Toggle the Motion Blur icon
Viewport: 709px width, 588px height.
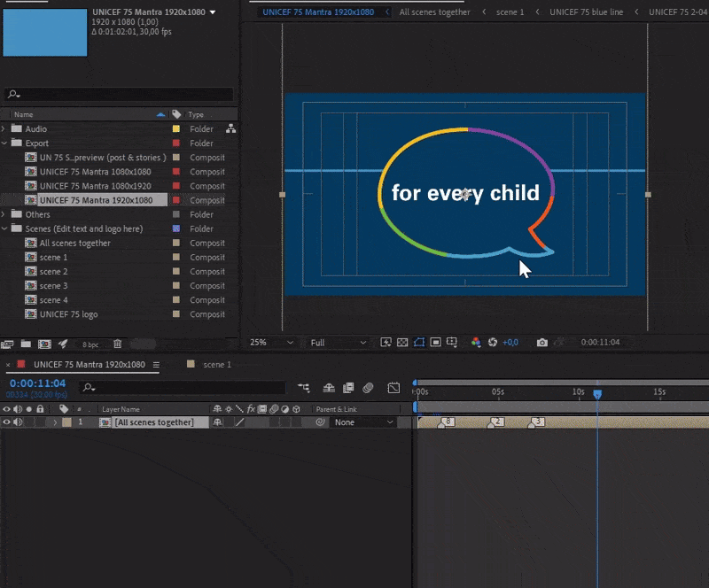pyautogui.click(x=368, y=388)
